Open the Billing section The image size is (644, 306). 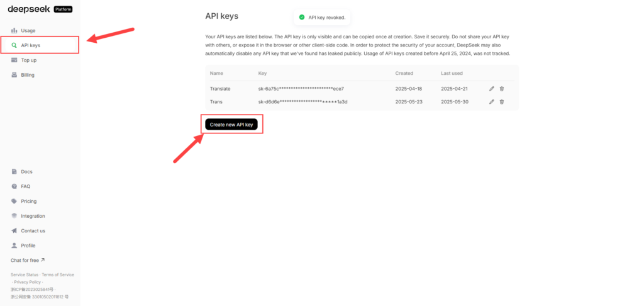(28, 75)
